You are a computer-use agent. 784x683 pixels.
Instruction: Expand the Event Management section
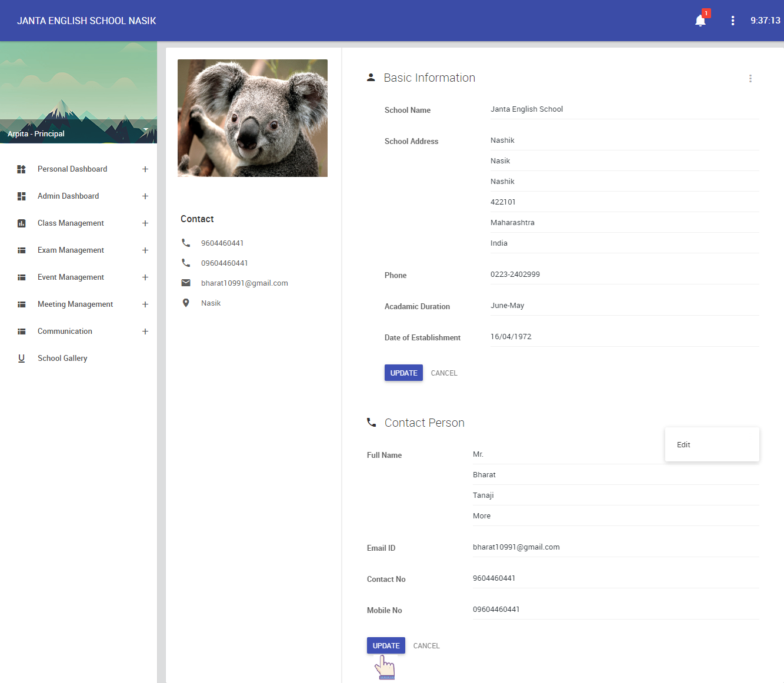(145, 277)
